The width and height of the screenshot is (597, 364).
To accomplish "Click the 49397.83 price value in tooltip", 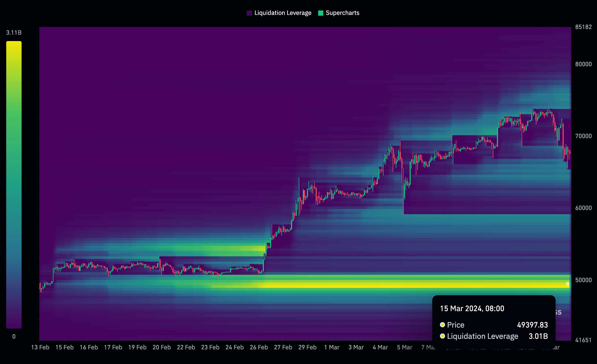I will (x=532, y=325).
